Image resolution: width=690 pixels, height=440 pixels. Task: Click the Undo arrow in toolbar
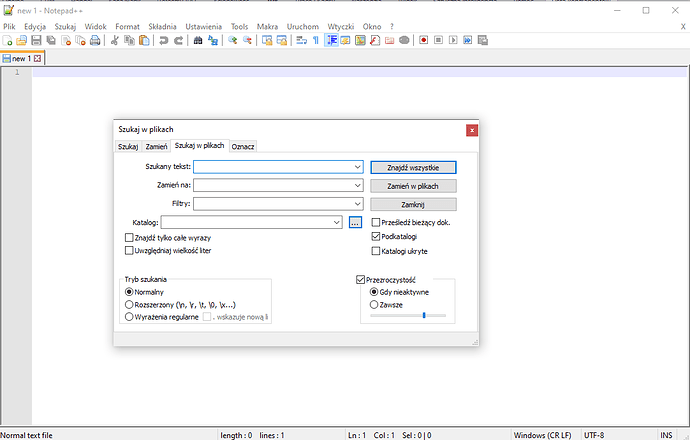click(164, 41)
